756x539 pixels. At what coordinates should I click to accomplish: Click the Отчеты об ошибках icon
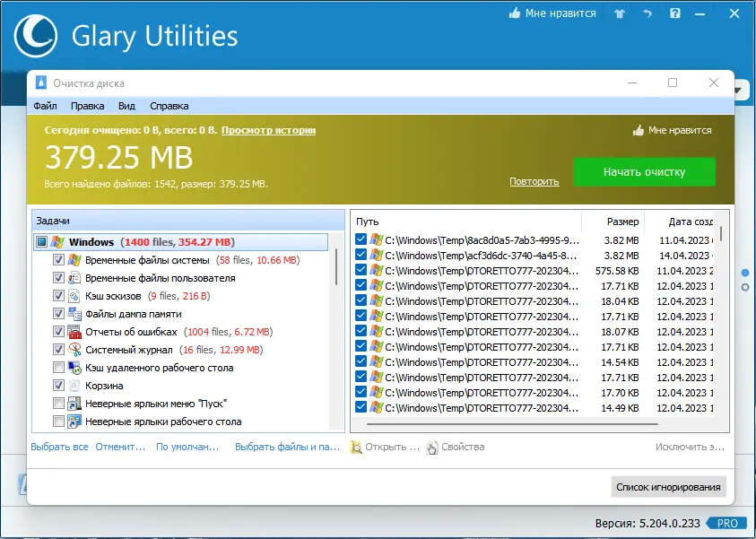pyautogui.click(x=74, y=332)
